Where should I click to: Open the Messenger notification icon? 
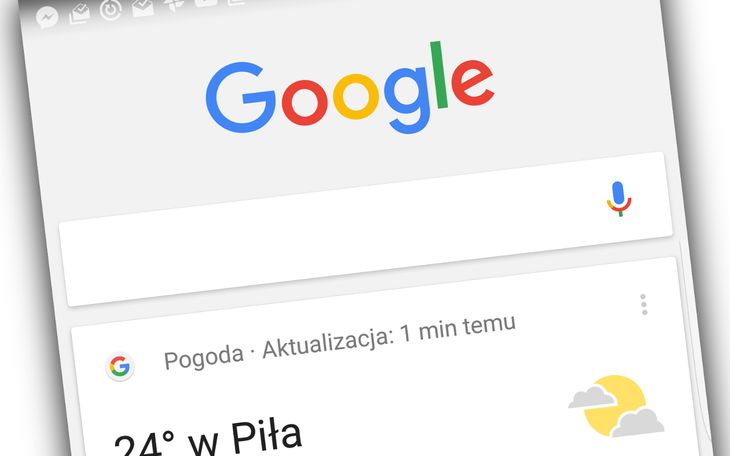47,18
